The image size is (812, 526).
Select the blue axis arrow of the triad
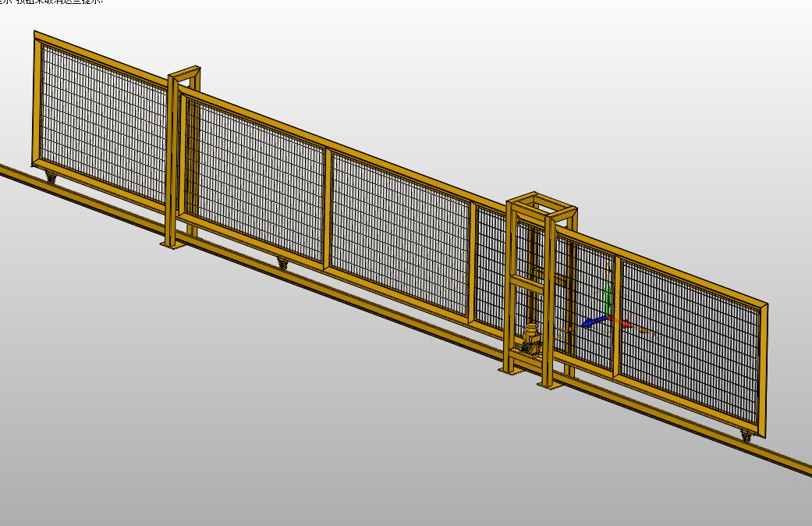593,322
